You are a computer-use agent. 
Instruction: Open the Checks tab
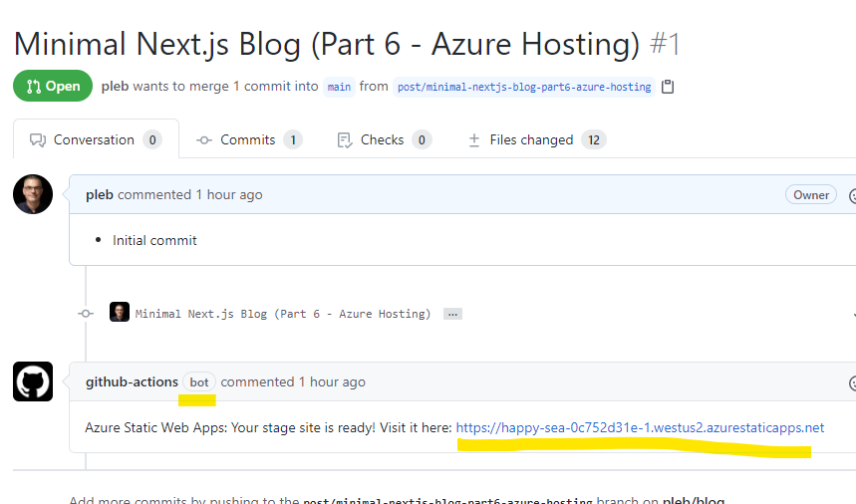(385, 140)
